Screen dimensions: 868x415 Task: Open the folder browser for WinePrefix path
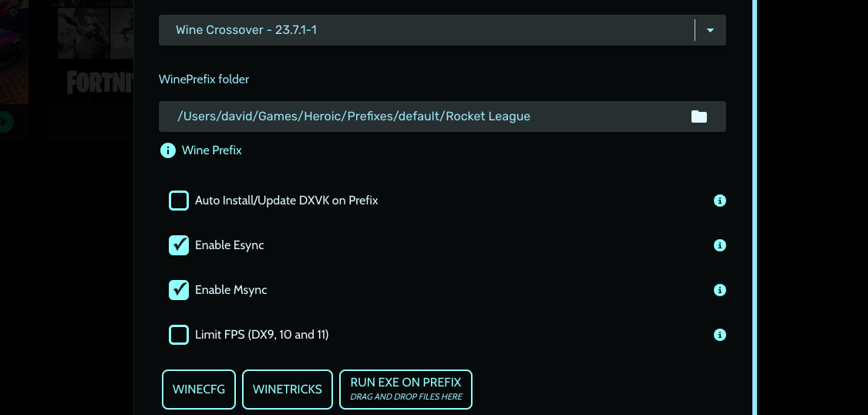point(698,116)
